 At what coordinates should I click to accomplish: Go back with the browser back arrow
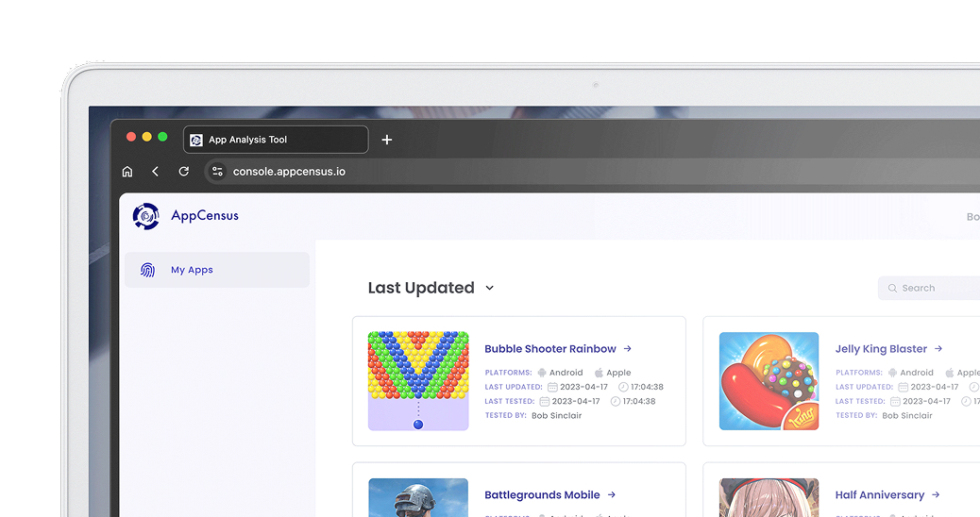[x=155, y=171]
